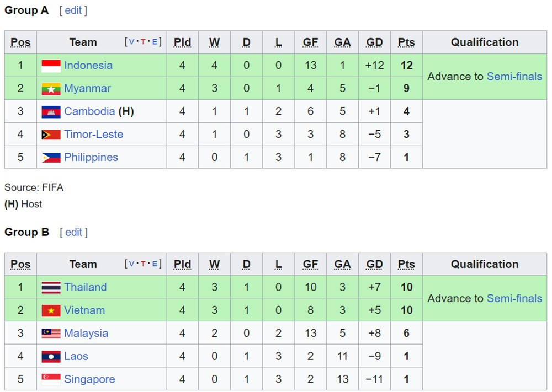The width and height of the screenshot is (552, 392).
Task: Click the Thailand flag icon
Action: coord(51,288)
